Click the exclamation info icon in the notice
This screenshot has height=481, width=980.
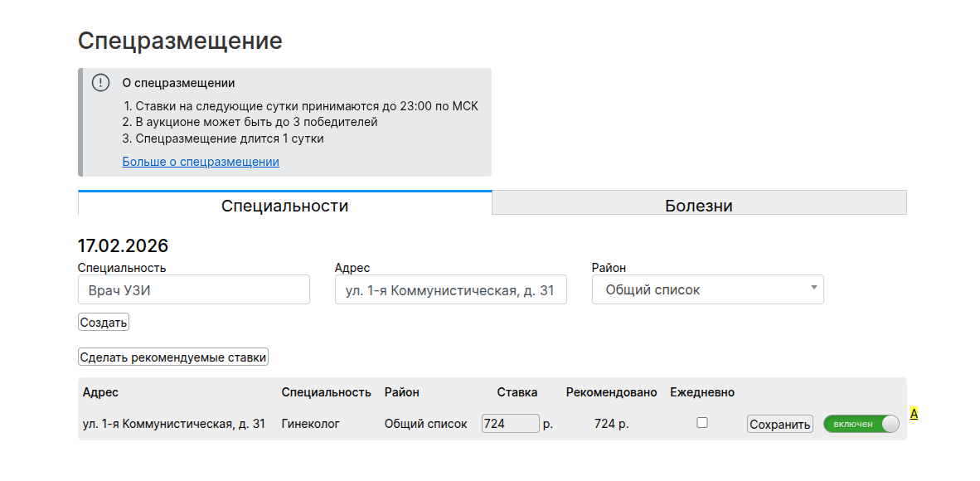point(100,83)
